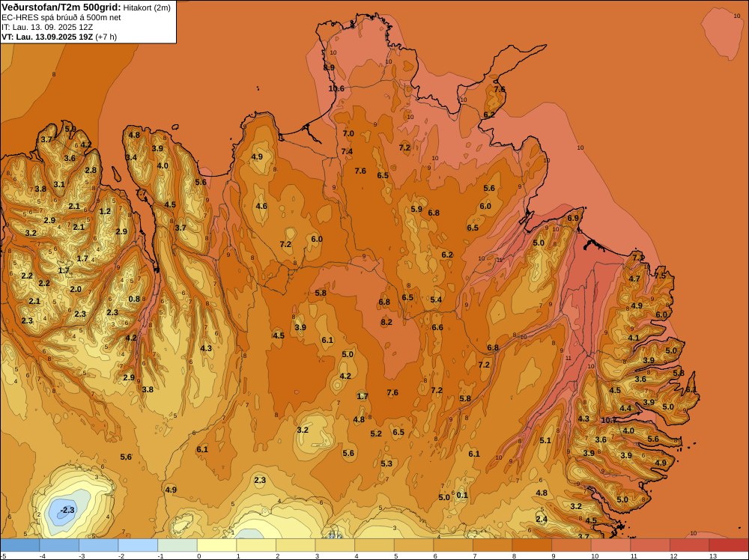Click the 6.9 temperature value
The image size is (749, 560).
coord(573,218)
